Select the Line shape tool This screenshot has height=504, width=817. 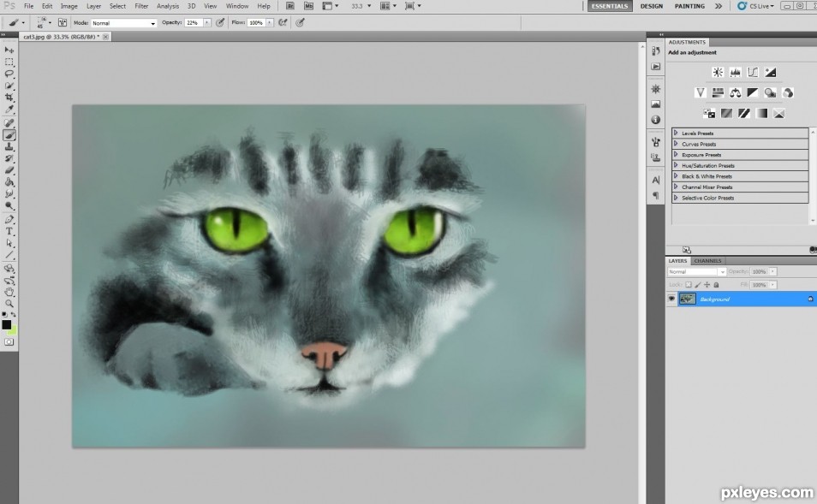click(9, 255)
